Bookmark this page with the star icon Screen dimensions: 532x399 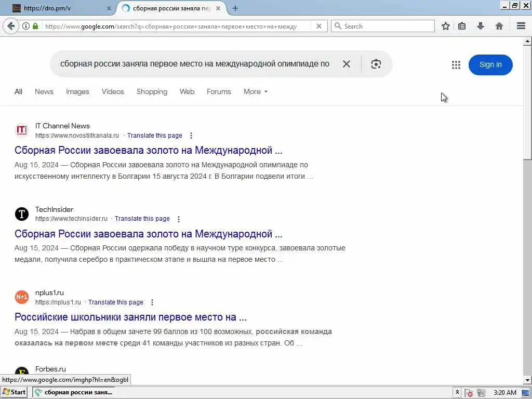click(x=446, y=26)
